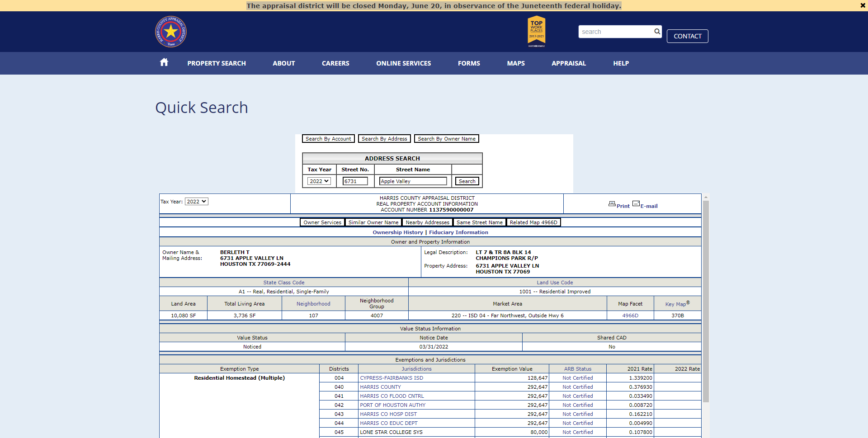The image size is (868, 438).
Task: Click Residential Homestead (Multiple) exemption text
Action: (239, 378)
